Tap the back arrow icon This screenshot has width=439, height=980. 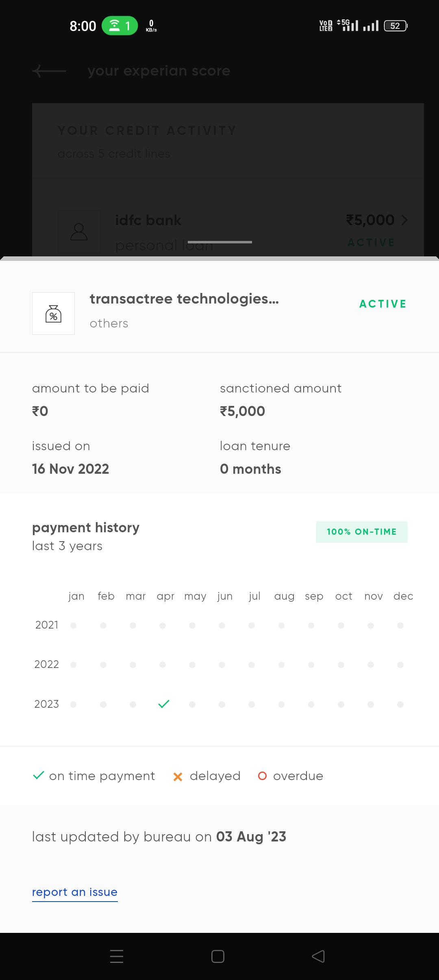[49, 71]
